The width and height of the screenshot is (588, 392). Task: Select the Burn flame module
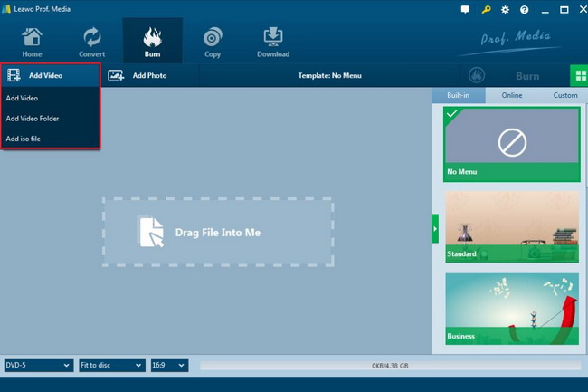click(153, 41)
